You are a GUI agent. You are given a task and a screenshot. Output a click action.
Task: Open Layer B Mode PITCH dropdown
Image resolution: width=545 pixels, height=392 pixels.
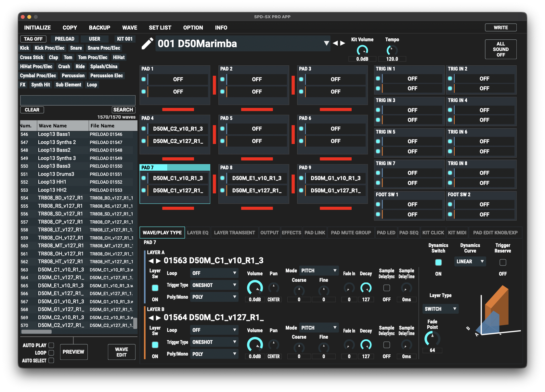[319, 328]
